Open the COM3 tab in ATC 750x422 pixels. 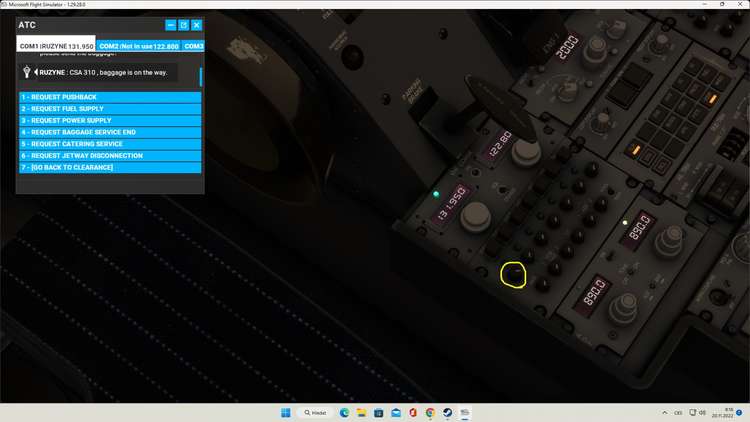click(x=194, y=46)
